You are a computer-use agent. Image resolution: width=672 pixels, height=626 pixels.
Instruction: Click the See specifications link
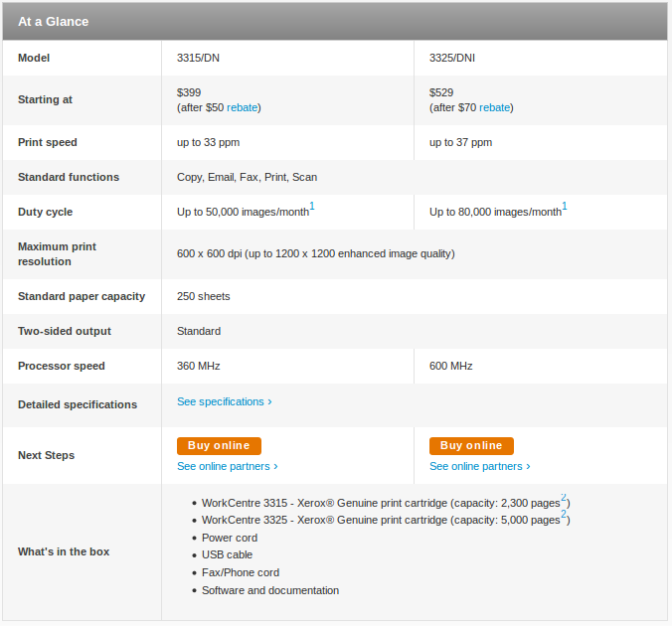pyautogui.click(x=225, y=401)
